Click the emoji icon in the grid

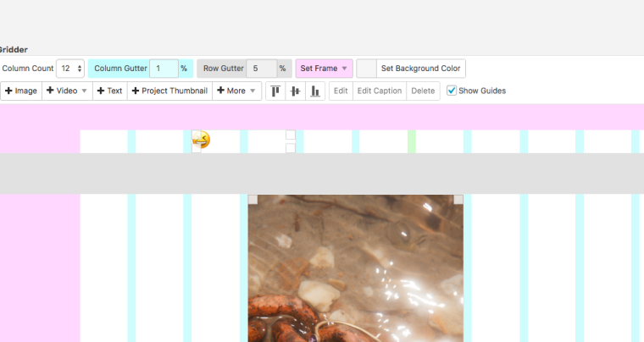202,140
